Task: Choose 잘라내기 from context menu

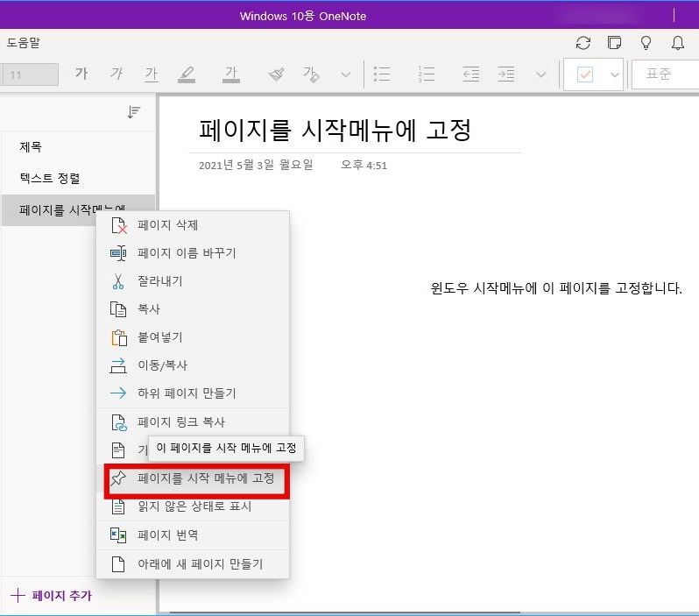Action: 193,281
